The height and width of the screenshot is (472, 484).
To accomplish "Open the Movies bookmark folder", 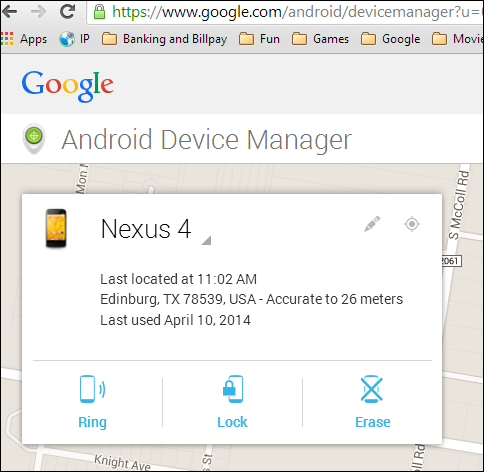I will tap(457, 39).
